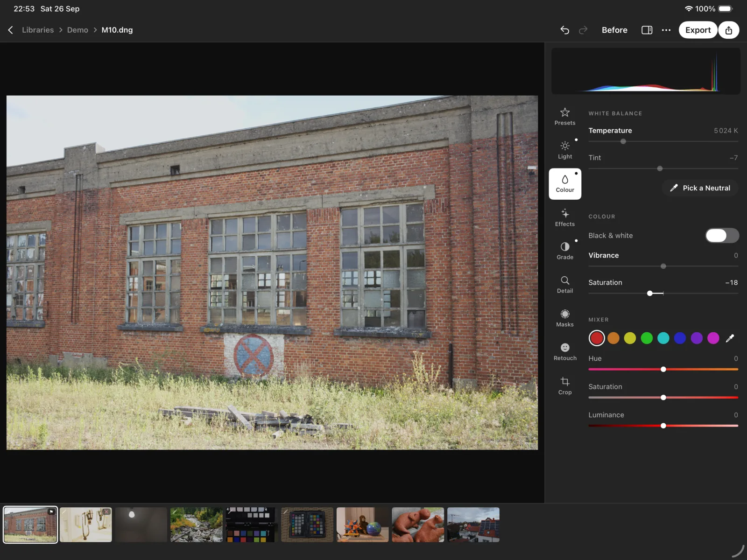Image resolution: width=747 pixels, height=560 pixels.
Task: Open the Masks panel
Action: click(x=565, y=318)
